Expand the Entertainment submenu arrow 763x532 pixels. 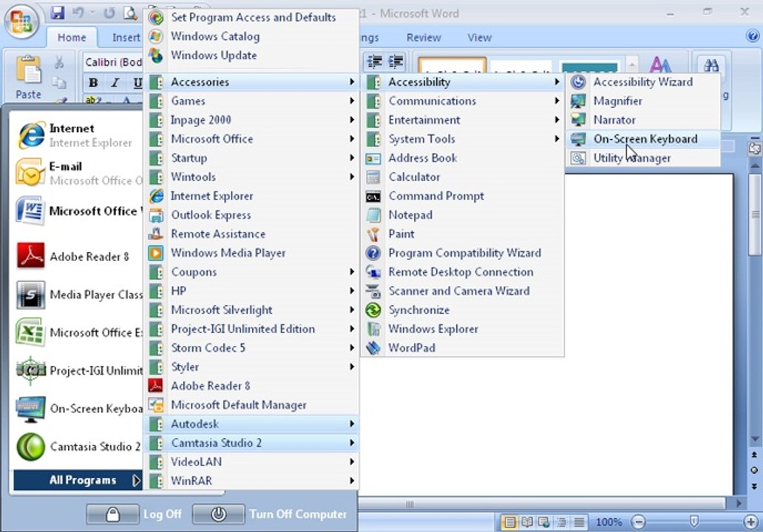[557, 120]
